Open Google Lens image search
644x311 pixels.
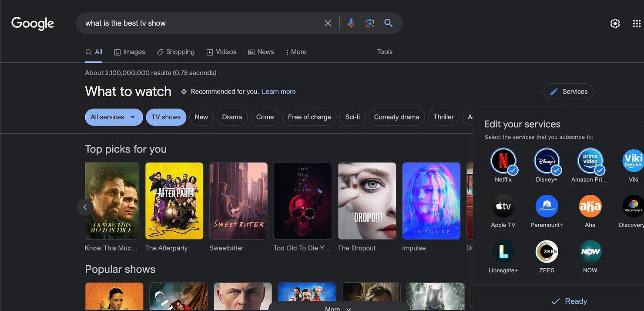pyautogui.click(x=370, y=23)
